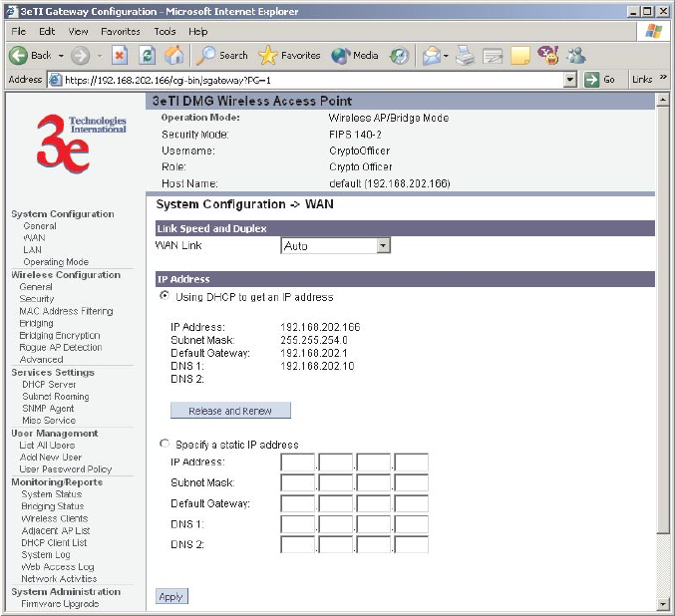Open the Operating Mode link
This screenshot has width=675, height=616.
click(56, 262)
